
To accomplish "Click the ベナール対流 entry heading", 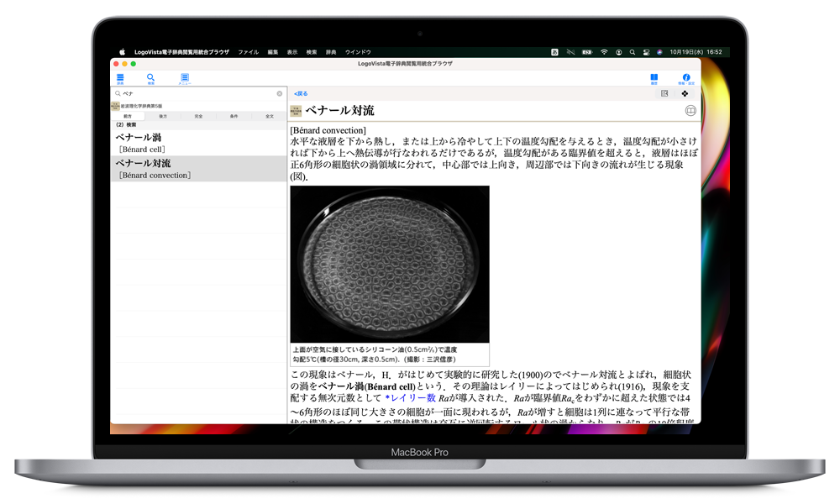I will click(x=339, y=111).
